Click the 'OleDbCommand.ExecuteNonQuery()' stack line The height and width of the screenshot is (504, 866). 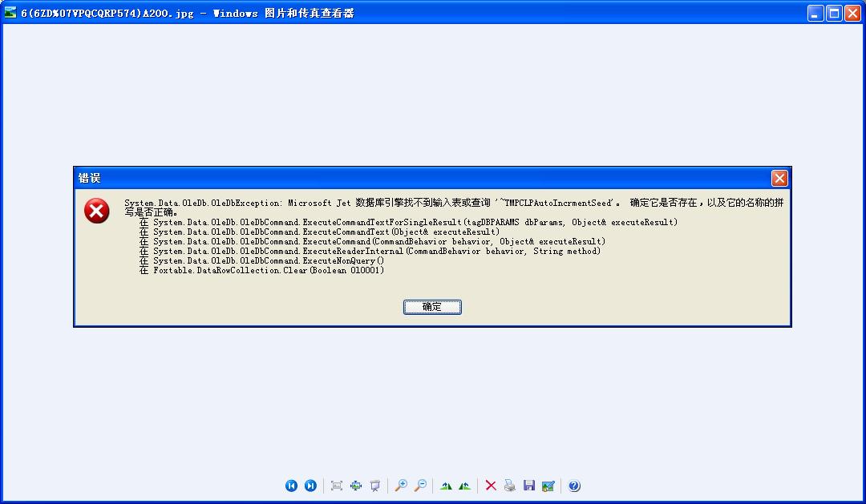tap(261, 260)
